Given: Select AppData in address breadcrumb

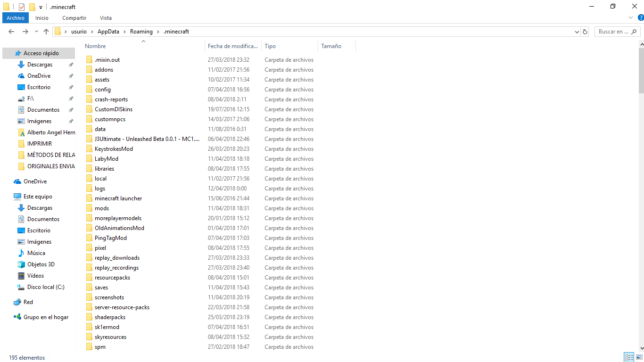Looking at the screenshot, I should (108, 32).
